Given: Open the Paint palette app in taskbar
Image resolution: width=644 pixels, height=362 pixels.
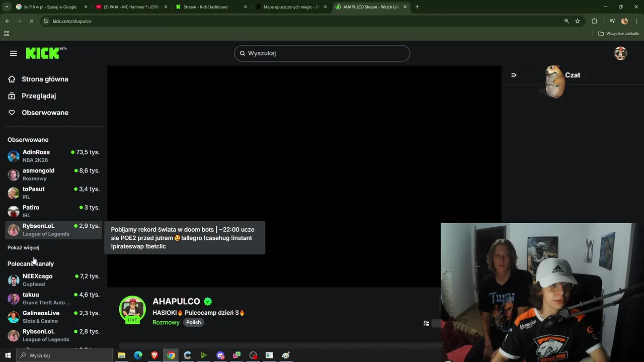Looking at the screenshot, I should click(x=286, y=355).
